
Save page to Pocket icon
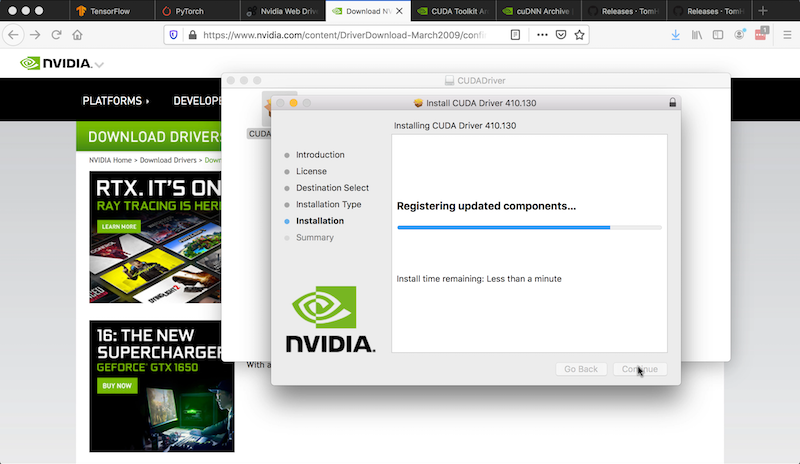[561, 35]
